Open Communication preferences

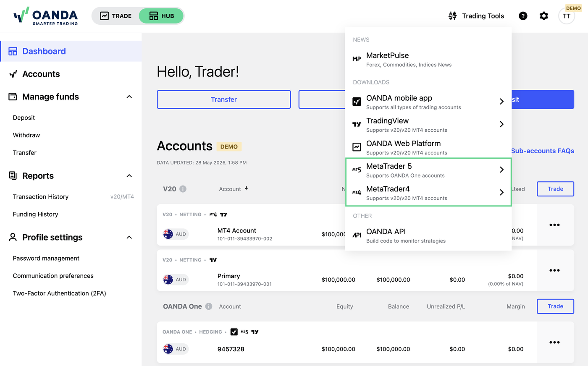point(53,276)
